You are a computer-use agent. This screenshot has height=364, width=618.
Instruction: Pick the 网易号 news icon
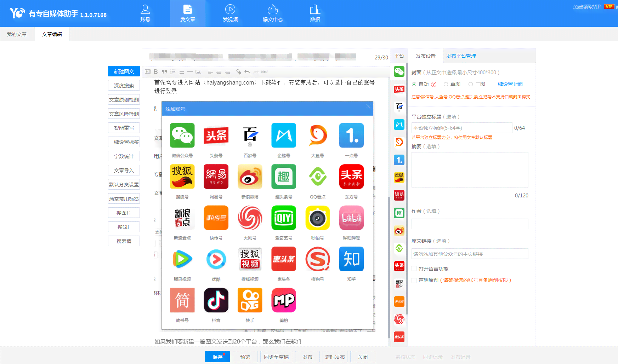pyautogui.click(x=216, y=177)
